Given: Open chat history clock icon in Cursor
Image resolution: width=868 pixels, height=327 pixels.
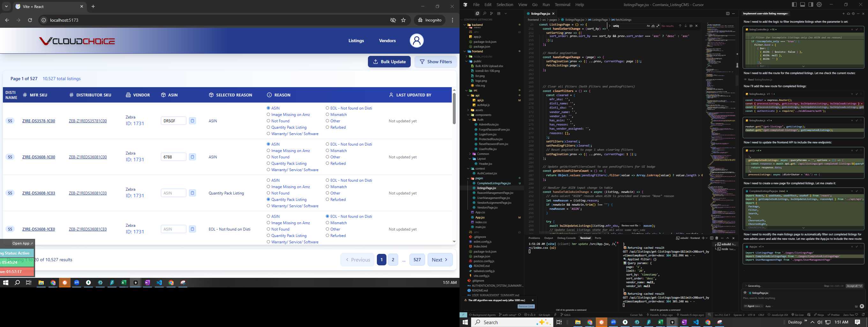Looking at the screenshot, I should pos(853,14).
